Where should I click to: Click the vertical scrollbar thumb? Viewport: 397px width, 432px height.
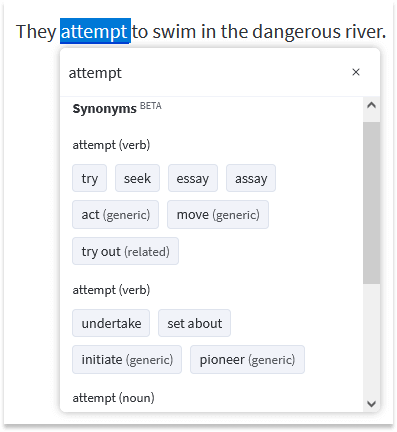(371, 203)
